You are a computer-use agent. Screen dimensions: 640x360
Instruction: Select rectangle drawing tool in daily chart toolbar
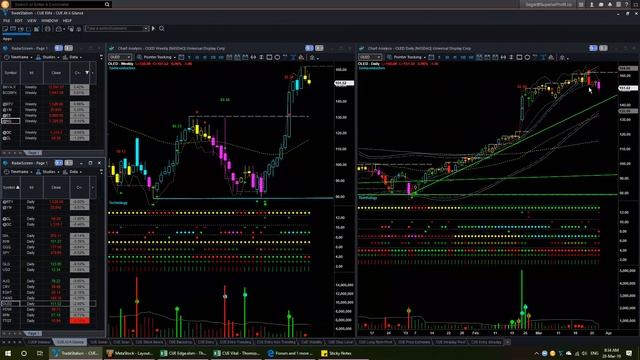[519, 57]
